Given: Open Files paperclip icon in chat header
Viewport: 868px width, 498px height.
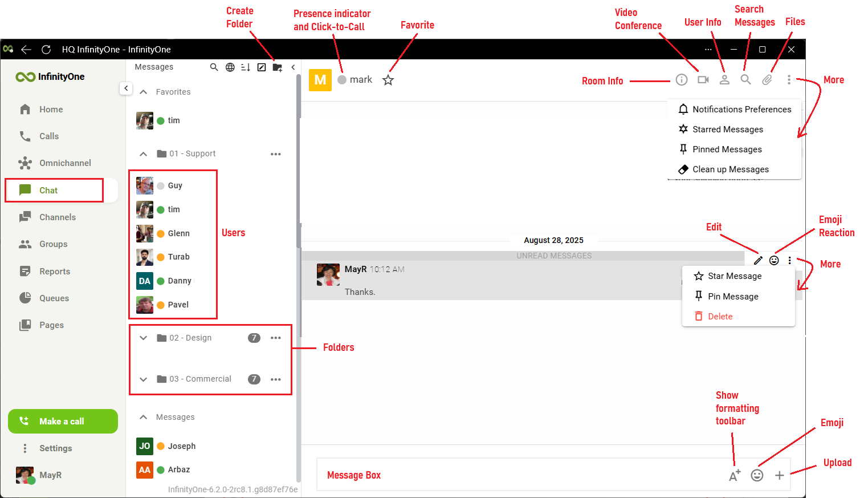Looking at the screenshot, I should tap(767, 80).
